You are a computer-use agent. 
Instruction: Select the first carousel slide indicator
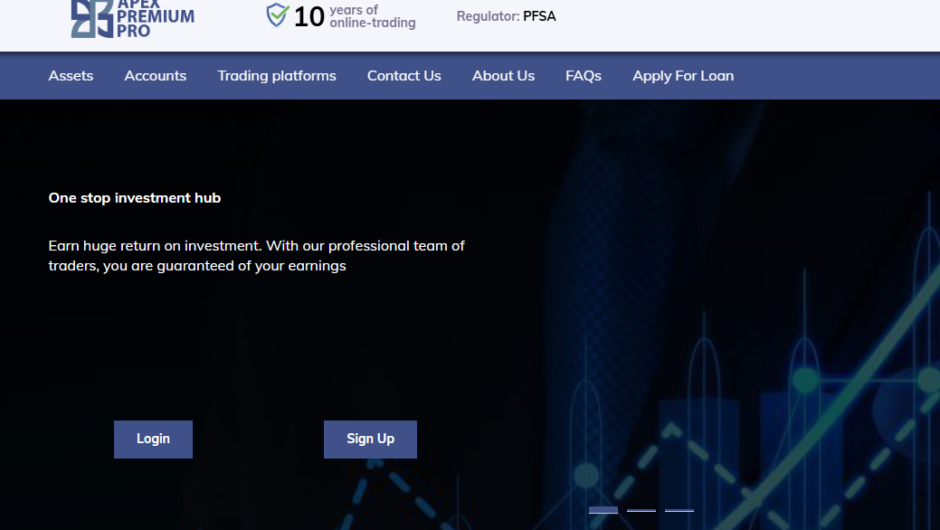pyautogui.click(x=603, y=510)
